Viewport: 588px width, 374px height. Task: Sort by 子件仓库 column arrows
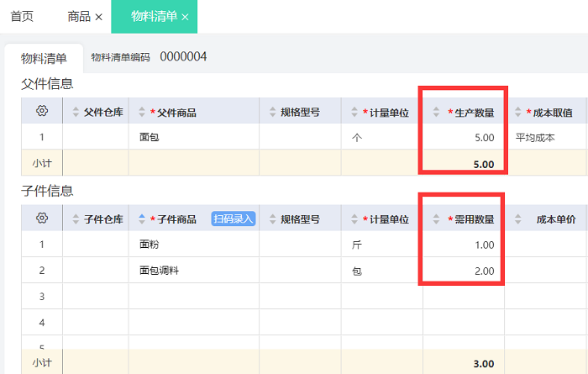point(76,219)
